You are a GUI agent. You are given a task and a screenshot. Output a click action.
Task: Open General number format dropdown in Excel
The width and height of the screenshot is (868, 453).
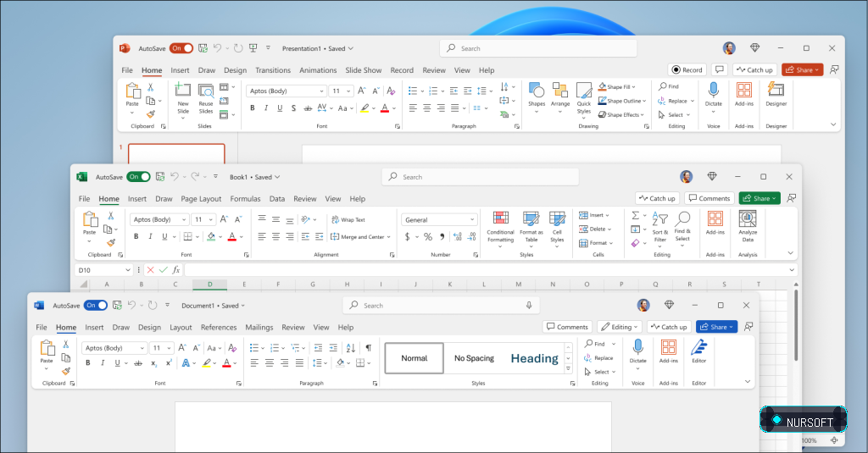tap(472, 219)
